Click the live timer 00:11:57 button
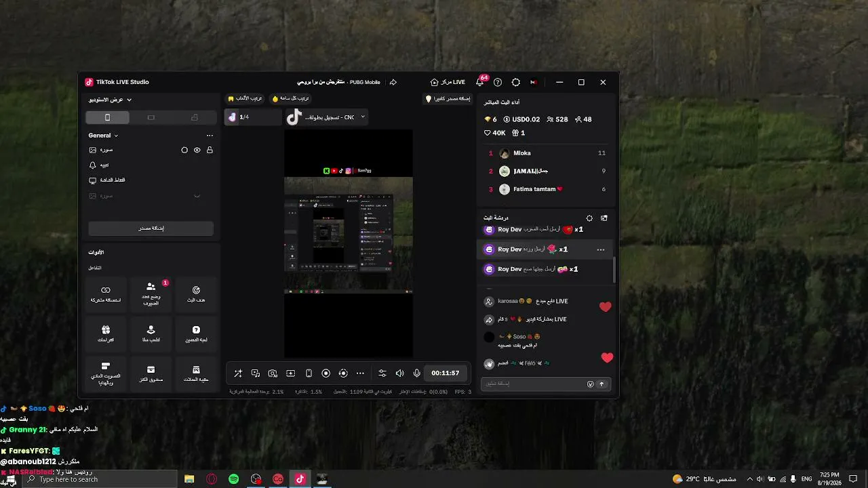The image size is (868, 488). pyautogui.click(x=446, y=373)
